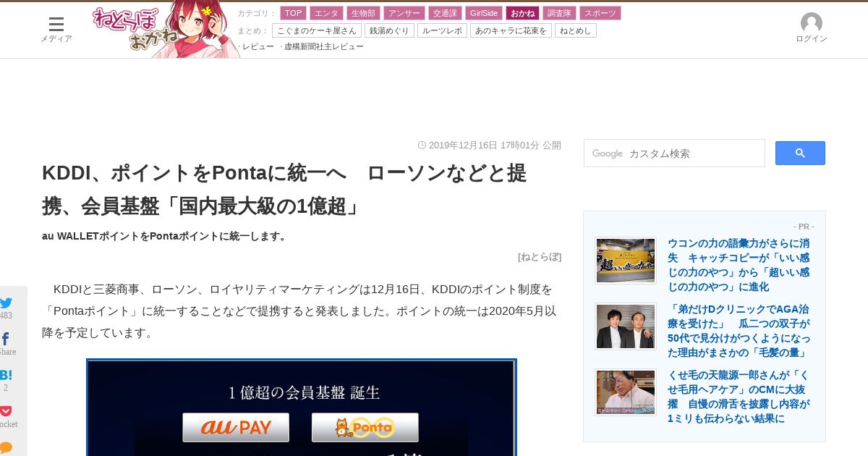Image resolution: width=868 pixels, height=456 pixels.
Task: Click the 2019年12月16日 17時01分 公開 timestamp
Action: [x=490, y=145]
